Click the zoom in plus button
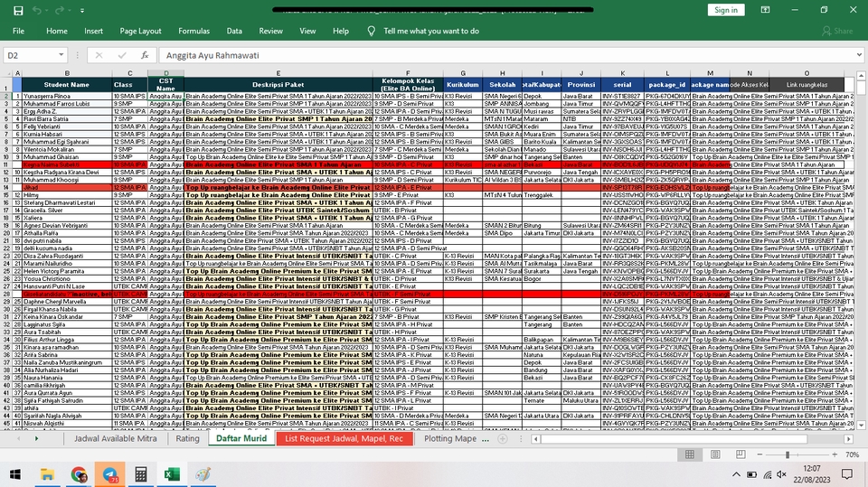The image size is (868, 487). point(835,454)
